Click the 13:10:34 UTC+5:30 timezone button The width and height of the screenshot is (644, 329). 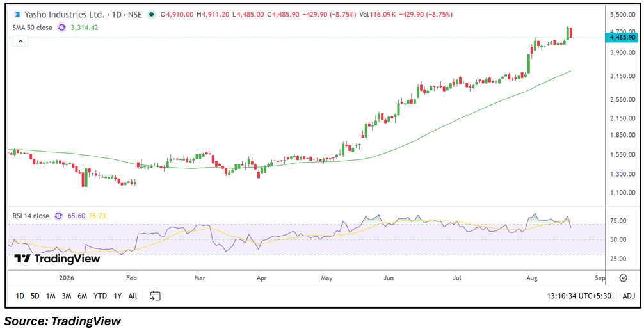click(579, 296)
